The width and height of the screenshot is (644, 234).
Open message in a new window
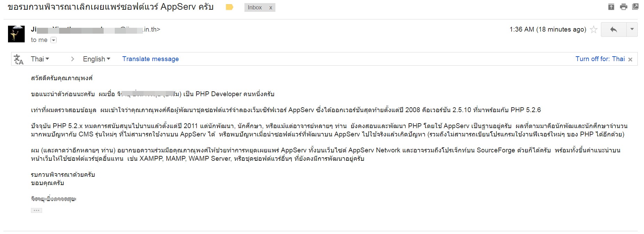[x=635, y=7]
